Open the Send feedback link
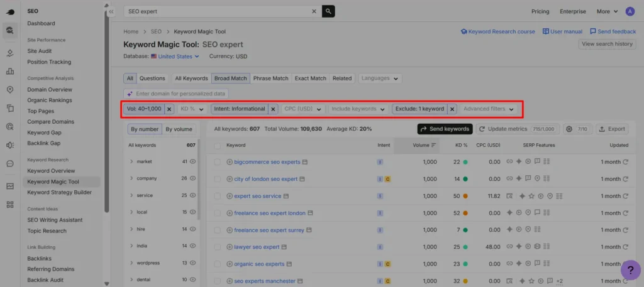Image resolution: width=644 pixels, height=287 pixels. pyautogui.click(x=613, y=31)
